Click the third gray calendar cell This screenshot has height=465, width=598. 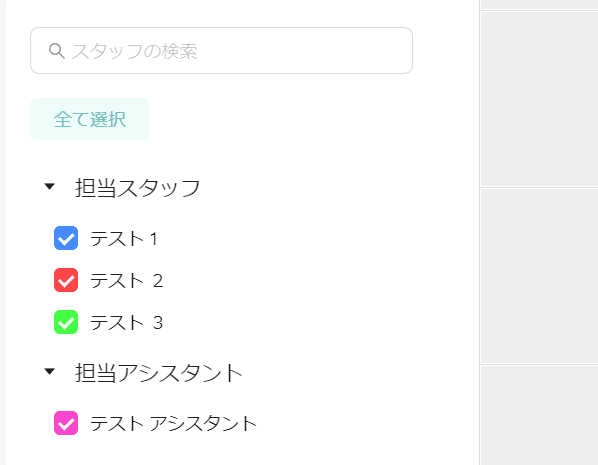[539, 415]
